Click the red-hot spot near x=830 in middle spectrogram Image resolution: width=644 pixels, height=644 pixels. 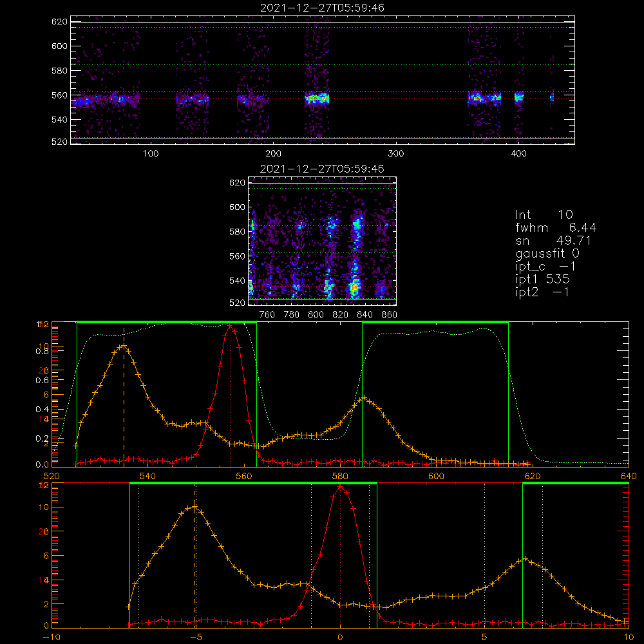click(x=354, y=287)
